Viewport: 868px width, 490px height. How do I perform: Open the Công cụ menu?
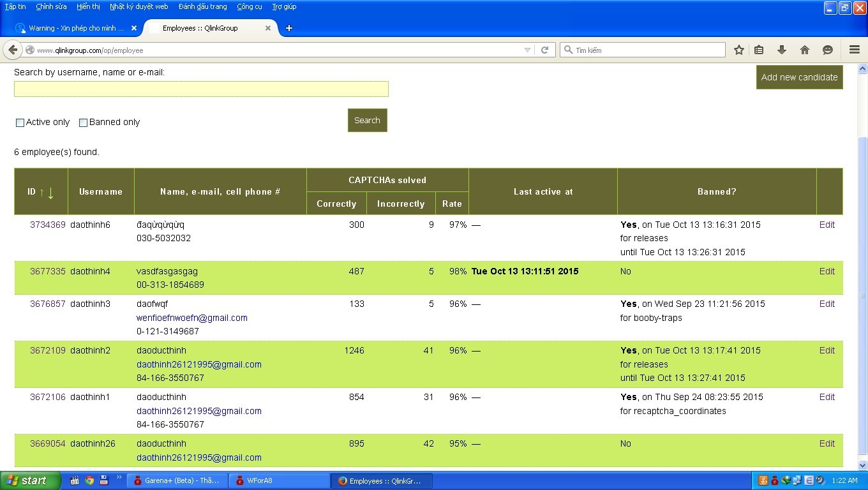click(x=249, y=6)
